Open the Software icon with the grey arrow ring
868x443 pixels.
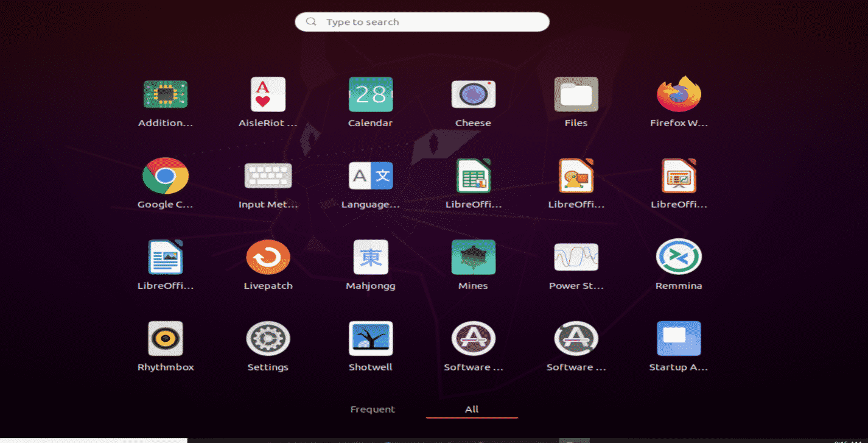pos(576,338)
